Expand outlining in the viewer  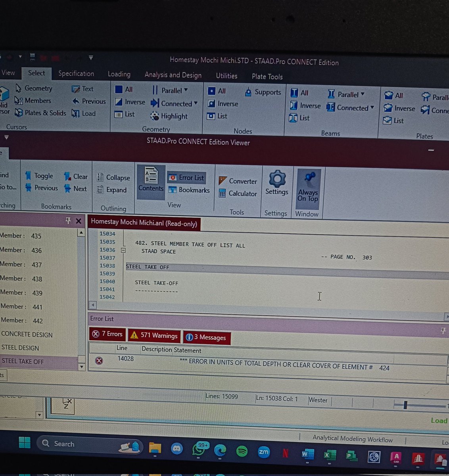[x=112, y=190]
